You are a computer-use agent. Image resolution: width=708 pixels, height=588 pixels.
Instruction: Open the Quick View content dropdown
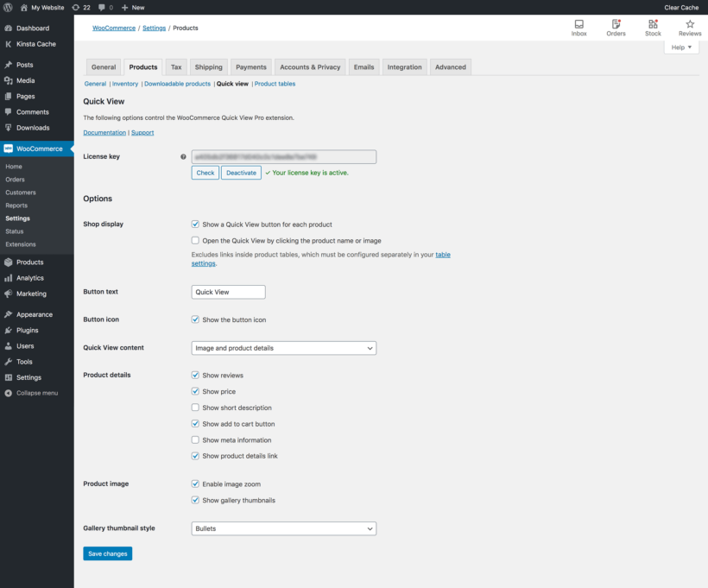(283, 348)
